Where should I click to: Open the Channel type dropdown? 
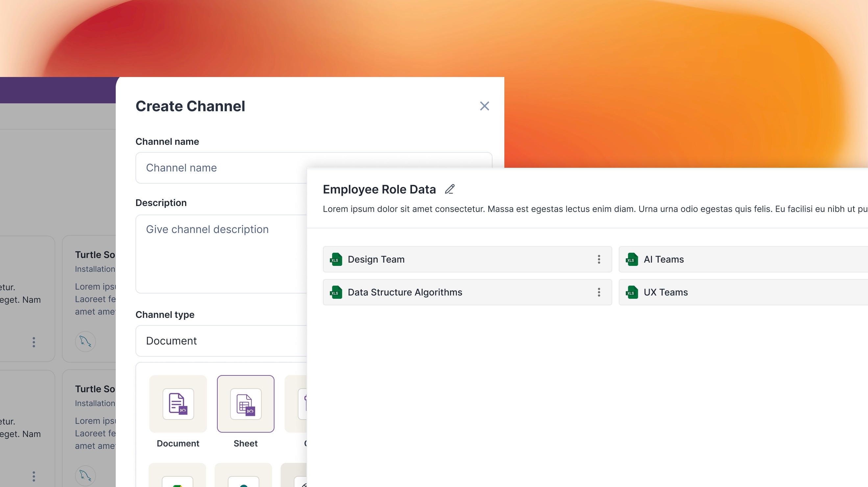coord(221,341)
